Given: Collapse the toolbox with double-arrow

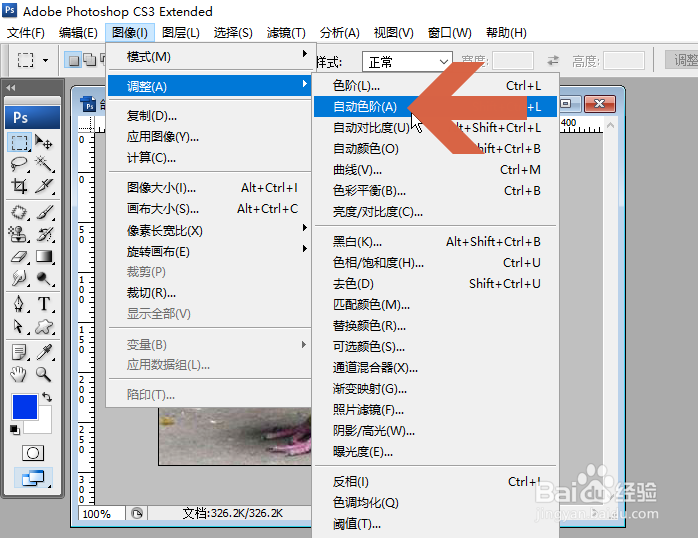Looking at the screenshot, I should click(x=11, y=88).
